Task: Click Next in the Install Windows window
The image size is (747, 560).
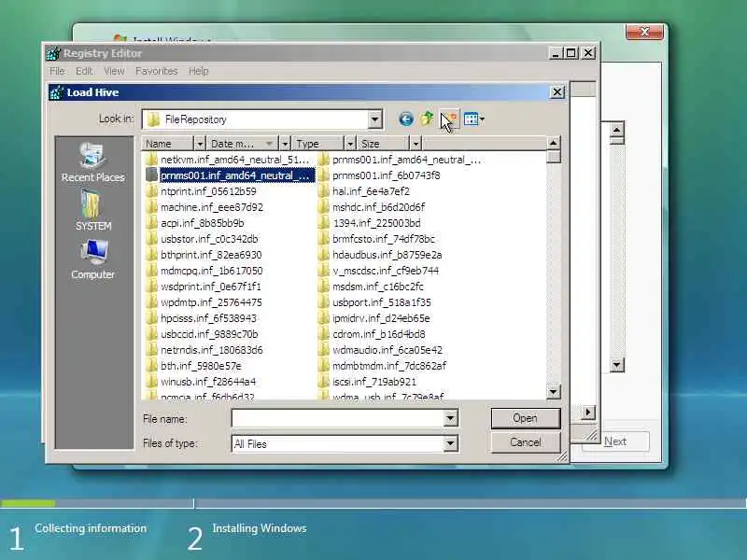Action: [615, 441]
